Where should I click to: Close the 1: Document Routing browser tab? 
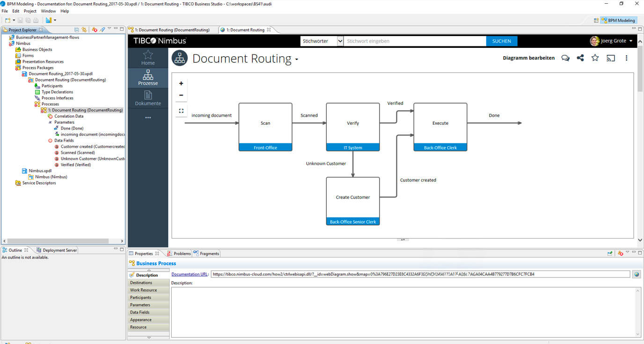[x=269, y=30]
